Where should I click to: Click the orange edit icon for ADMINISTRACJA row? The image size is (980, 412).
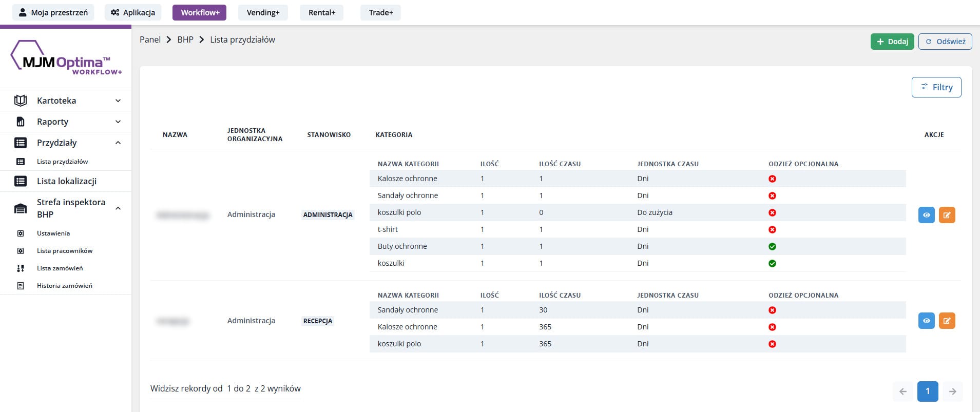947,215
